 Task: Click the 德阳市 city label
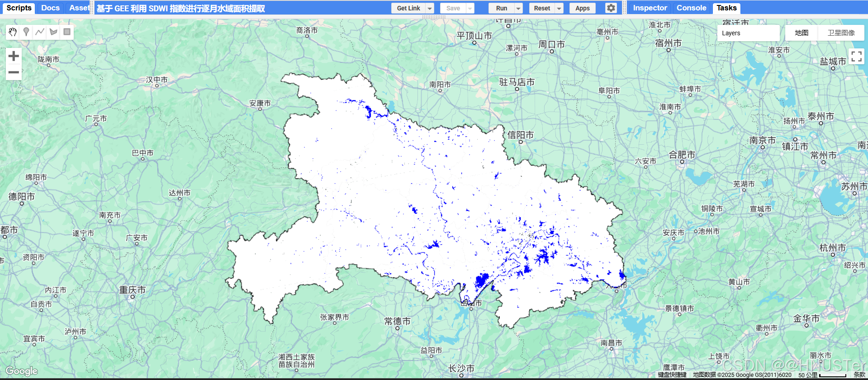21,196
